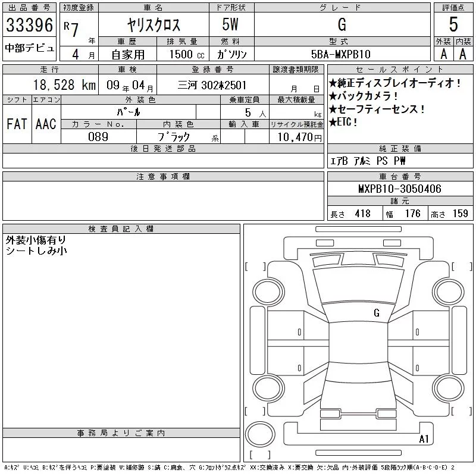Click the 事務局よりご案内 header
Image resolution: width=476 pixels, height=476 pixels.
(121, 433)
